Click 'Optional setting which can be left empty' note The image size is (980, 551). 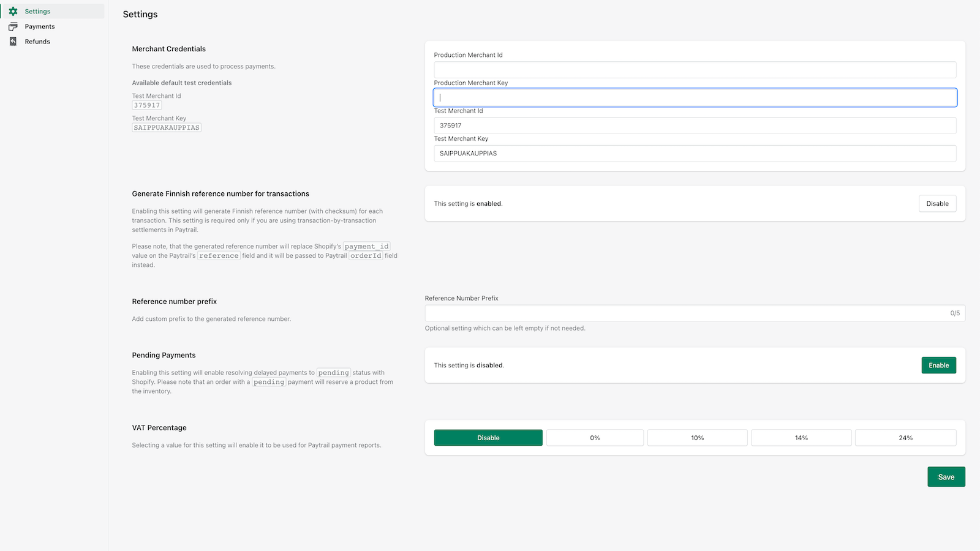point(505,328)
